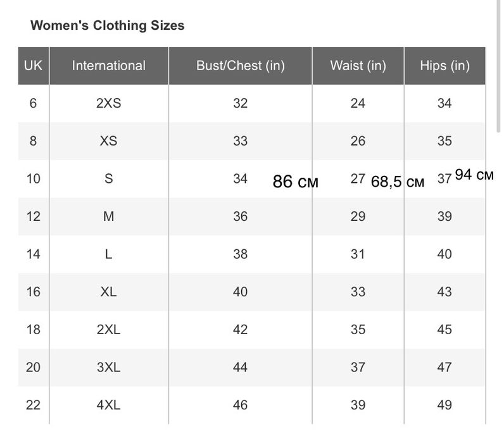
Task: Click the 2XS international size cell
Action: (108, 103)
